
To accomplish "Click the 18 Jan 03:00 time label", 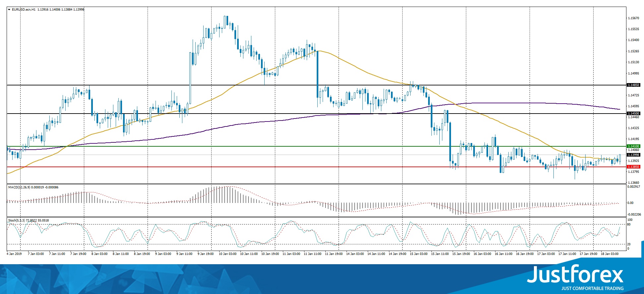I will (x=610, y=254).
